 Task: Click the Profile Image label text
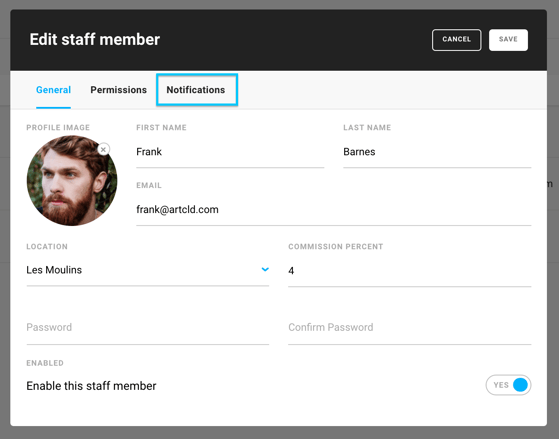tap(58, 128)
